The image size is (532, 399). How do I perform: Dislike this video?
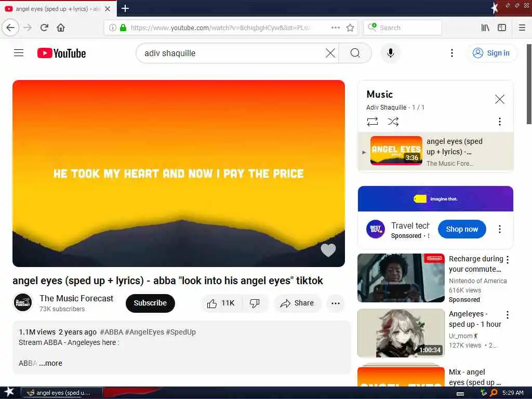[x=255, y=303]
